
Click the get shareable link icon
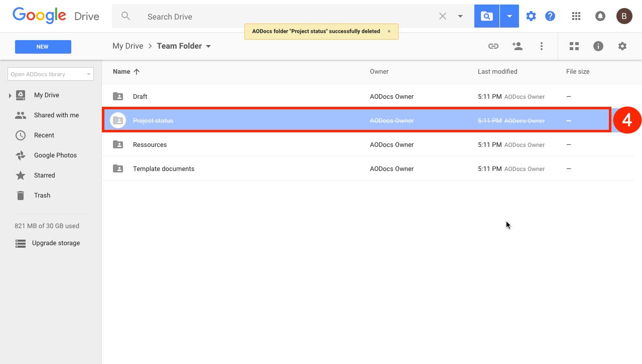(x=493, y=46)
